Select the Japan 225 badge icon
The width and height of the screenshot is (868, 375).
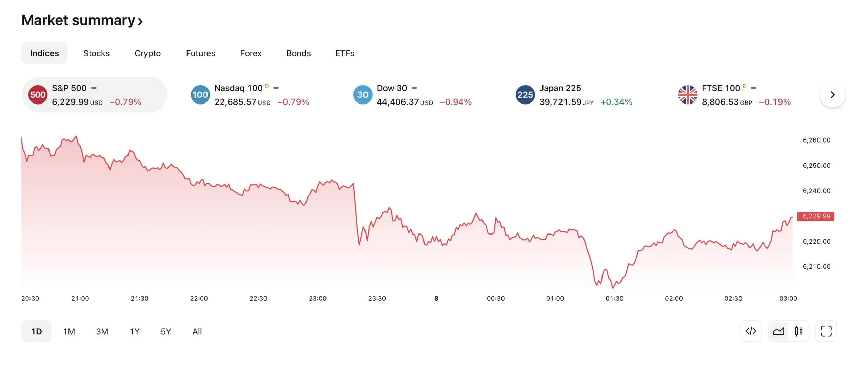(525, 95)
